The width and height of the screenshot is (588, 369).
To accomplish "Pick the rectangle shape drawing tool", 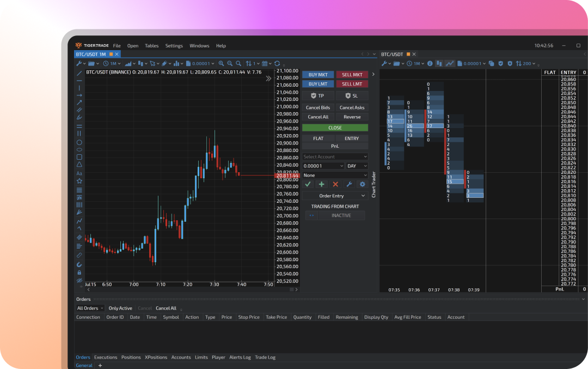I will pyautogui.click(x=79, y=157).
